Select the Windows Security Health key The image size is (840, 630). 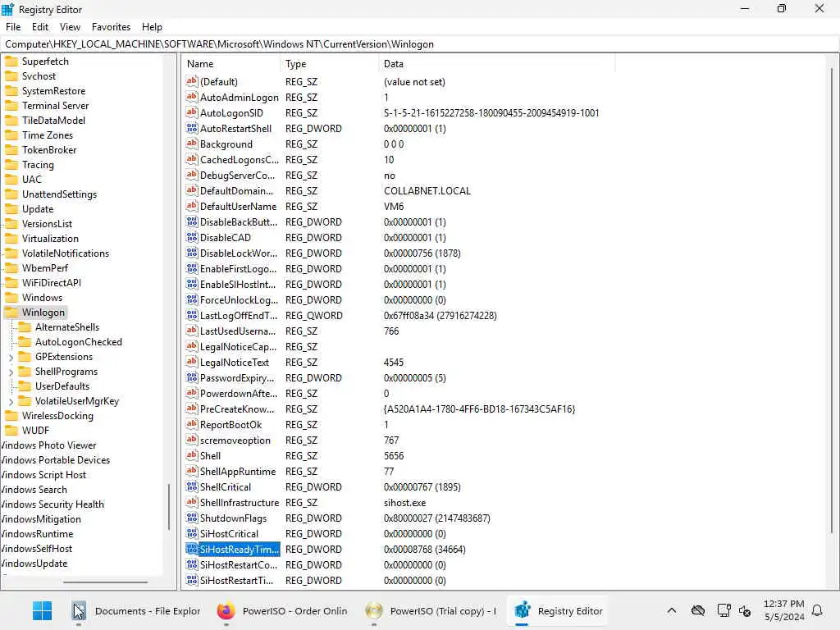click(x=52, y=504)
